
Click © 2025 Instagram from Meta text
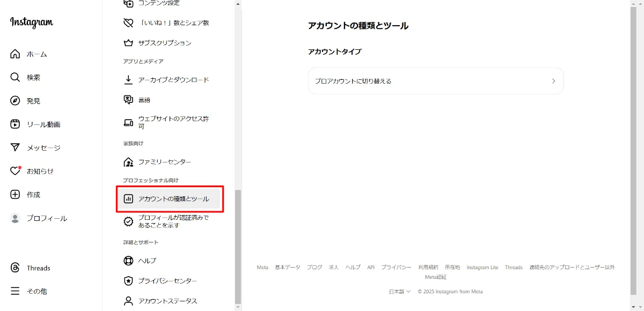450,292
